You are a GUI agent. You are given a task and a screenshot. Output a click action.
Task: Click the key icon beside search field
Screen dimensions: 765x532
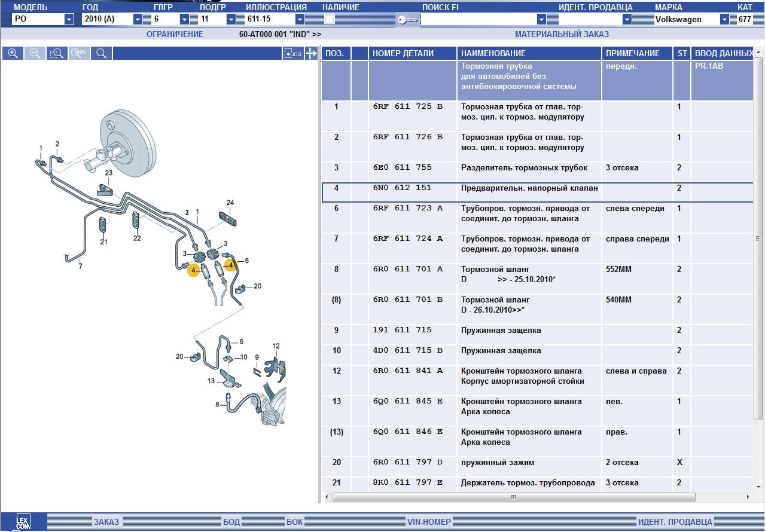coord(407,20)
